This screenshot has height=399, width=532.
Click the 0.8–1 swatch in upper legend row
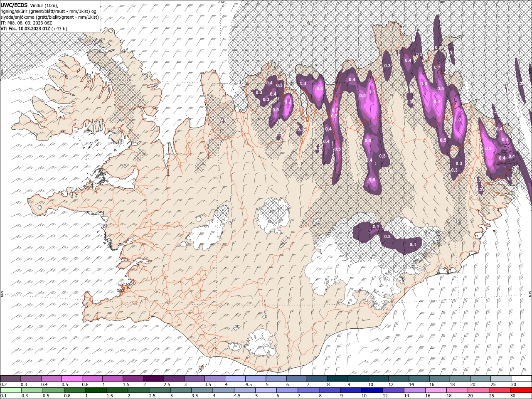[92, 379]
